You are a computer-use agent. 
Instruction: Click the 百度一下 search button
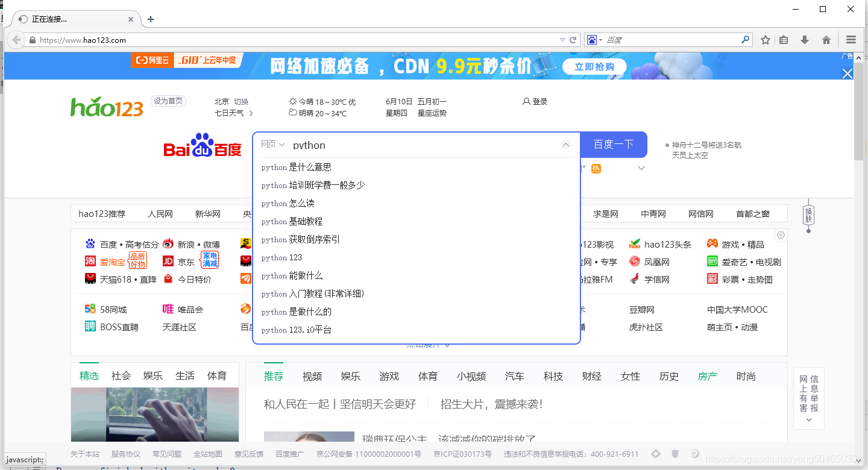tap(614, 145)
